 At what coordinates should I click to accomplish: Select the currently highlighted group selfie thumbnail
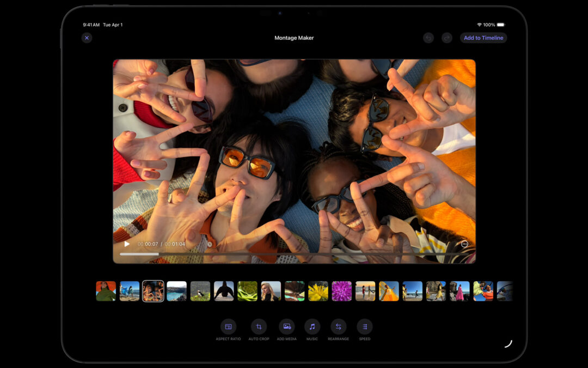(x=154, y=291)
